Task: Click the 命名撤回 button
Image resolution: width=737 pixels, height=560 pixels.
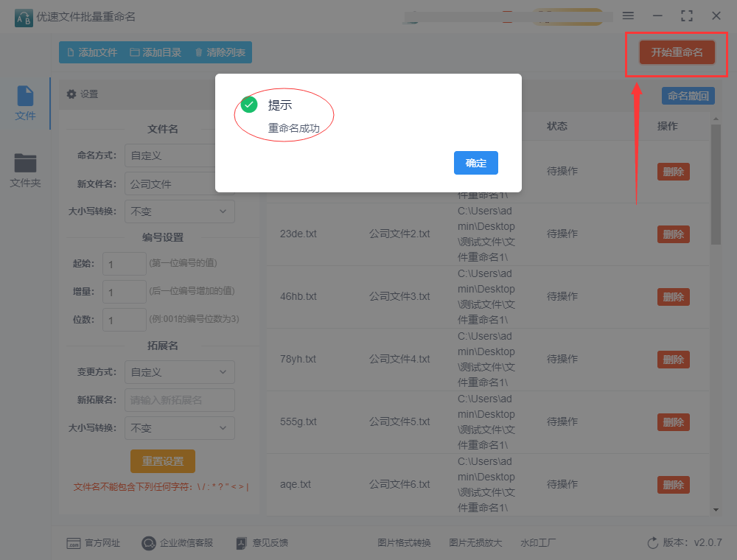Action: (688, 96)
